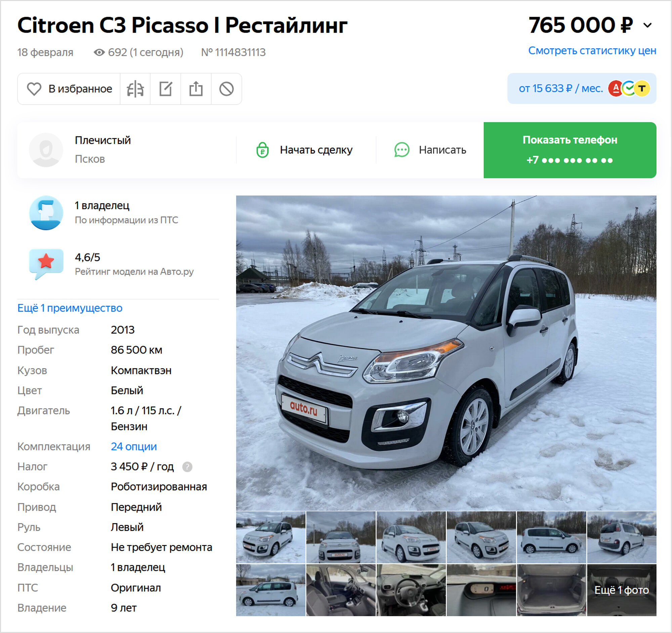Open the price statistics link

point(592,51)
